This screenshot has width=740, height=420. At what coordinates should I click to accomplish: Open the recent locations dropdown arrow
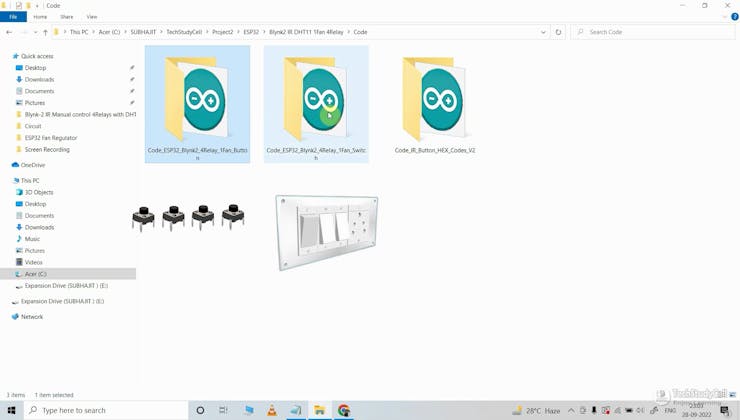click(x=35, y=32)
